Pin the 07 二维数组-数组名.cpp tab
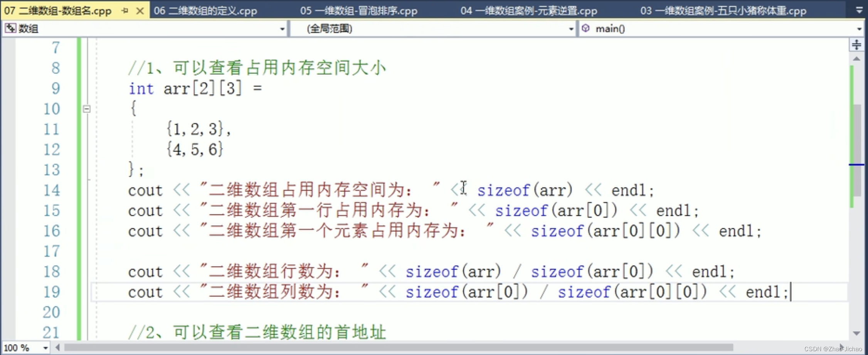This screenshot has height=355, width=868. (124, 11)
